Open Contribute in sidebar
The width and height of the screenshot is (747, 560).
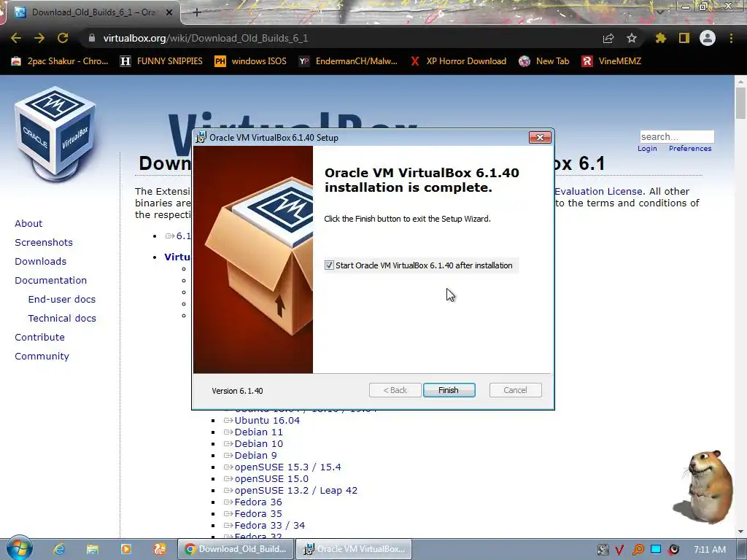pyautogui.click(x=39, y=337)
